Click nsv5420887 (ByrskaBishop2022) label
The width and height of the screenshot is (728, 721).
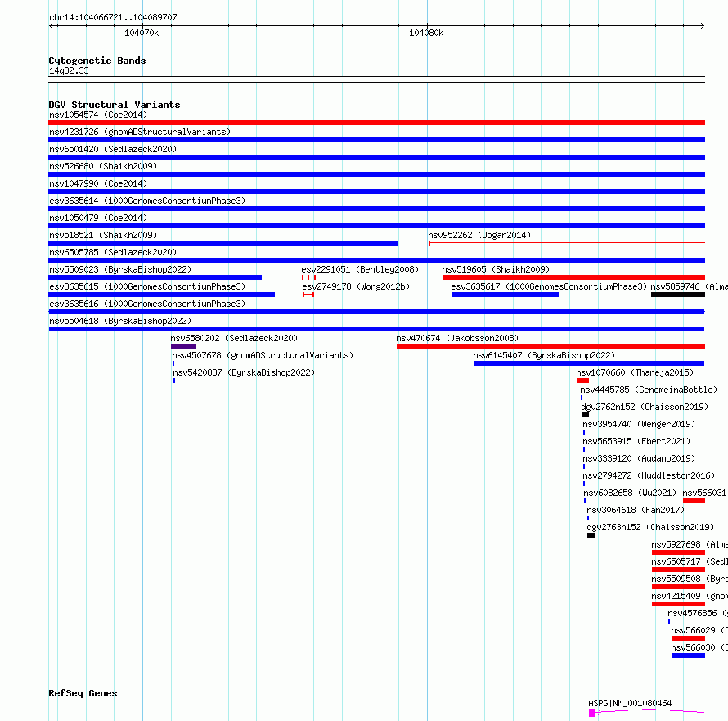pos(244,372)
